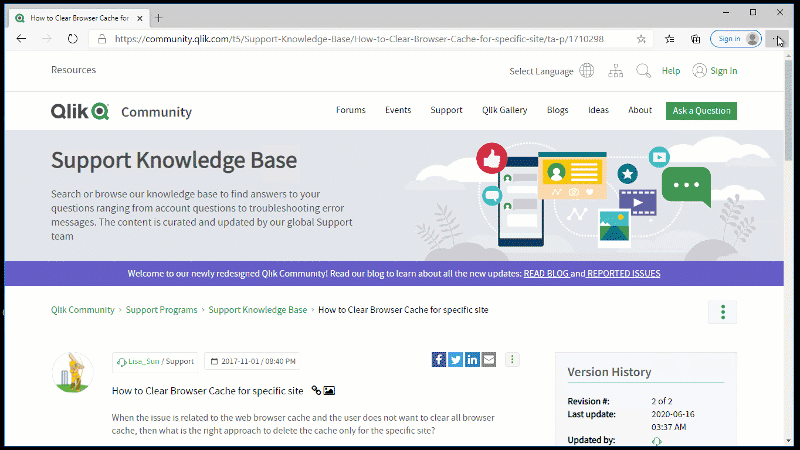The height and width of the screenshot is (450, 800).
Task: Click the search magnifier icon
Action: coord(643,70)
